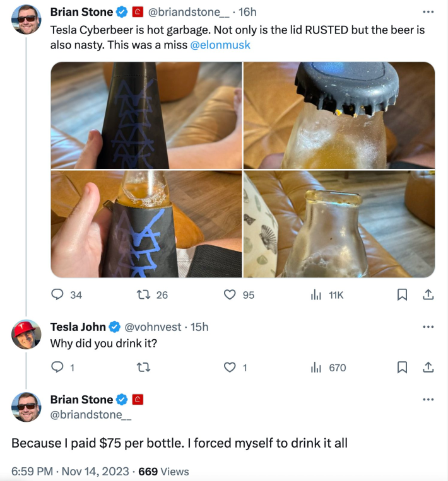Image resolution: width=448 pixels, height=481 pixels.
Task: Open Tesla John's red hat avatar
Action: (x=27, y=334)
